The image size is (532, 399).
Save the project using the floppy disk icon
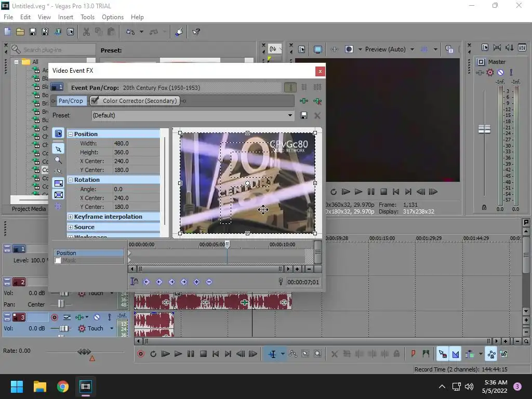click(33, 32)
